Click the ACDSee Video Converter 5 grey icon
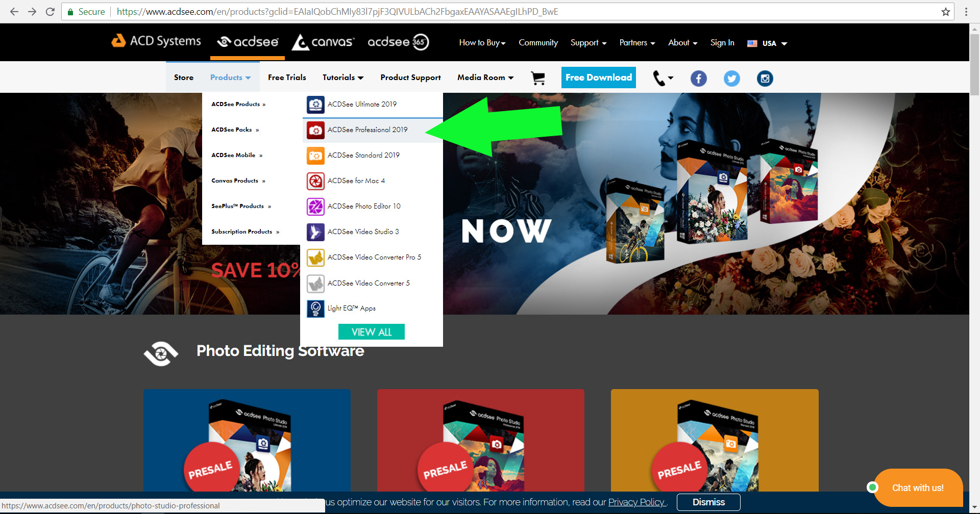The image size is (980, 514). pos(315,284)
